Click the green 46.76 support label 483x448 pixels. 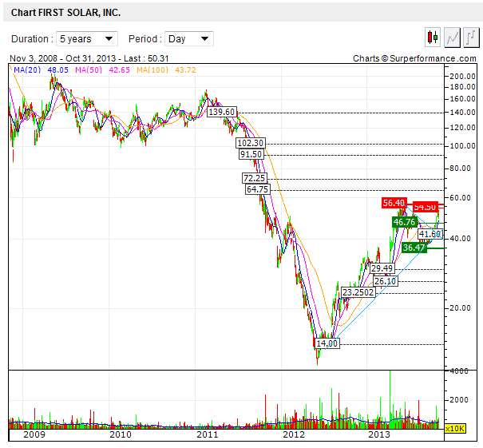[405, 222]
